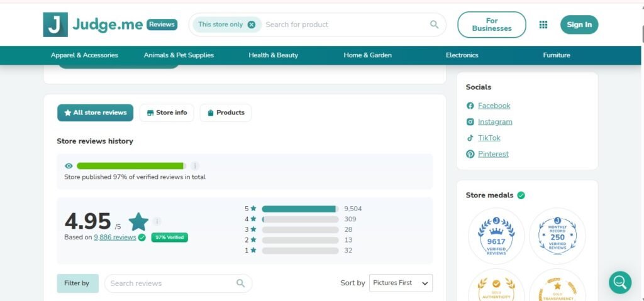Open the Gold Authenticity medal
This screenshot has width=644, height=301.
point(496,285)
